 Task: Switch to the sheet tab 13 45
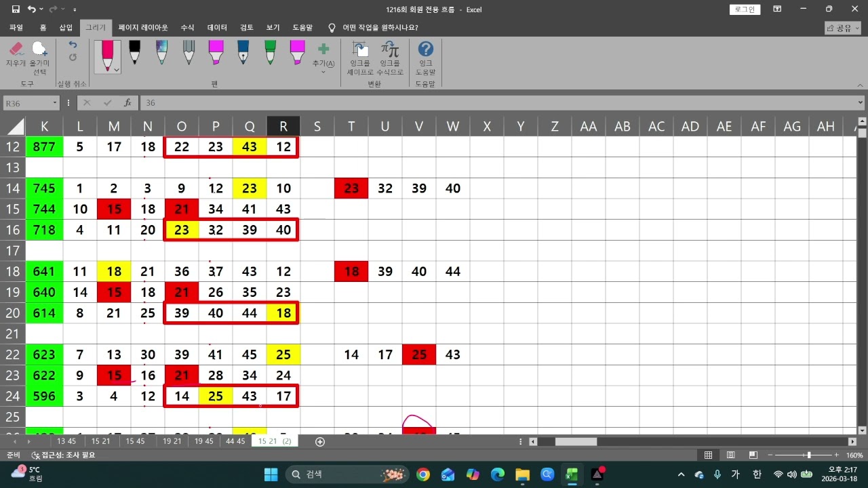coord(66,441)
